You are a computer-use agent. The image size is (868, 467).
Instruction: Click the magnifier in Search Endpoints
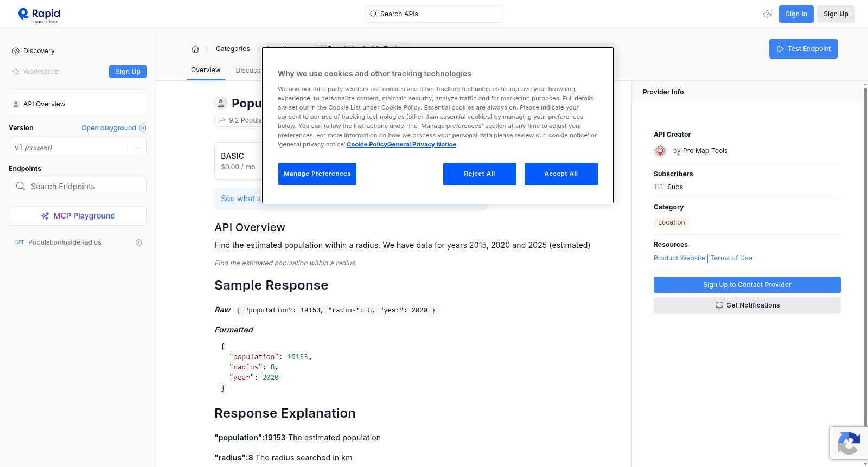(21, 186)
